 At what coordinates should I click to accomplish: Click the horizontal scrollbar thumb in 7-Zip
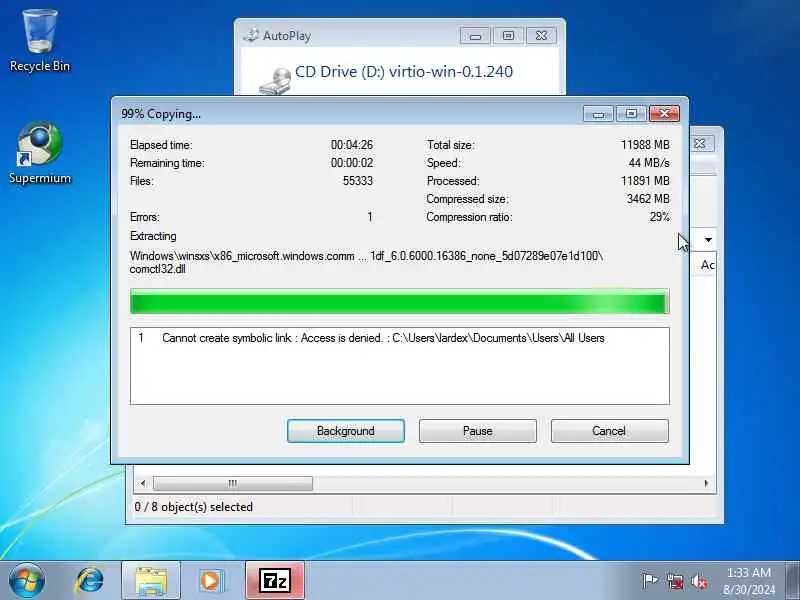click(x=233, y=483)
